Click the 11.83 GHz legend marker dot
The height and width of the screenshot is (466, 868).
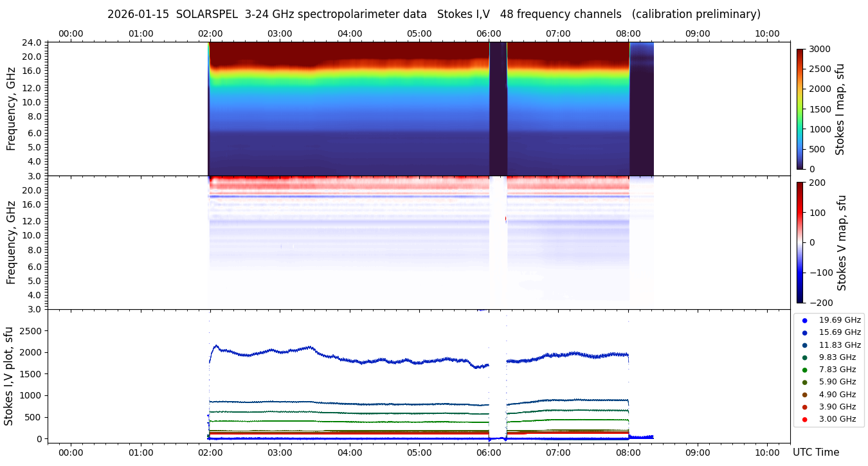[804, 345]
